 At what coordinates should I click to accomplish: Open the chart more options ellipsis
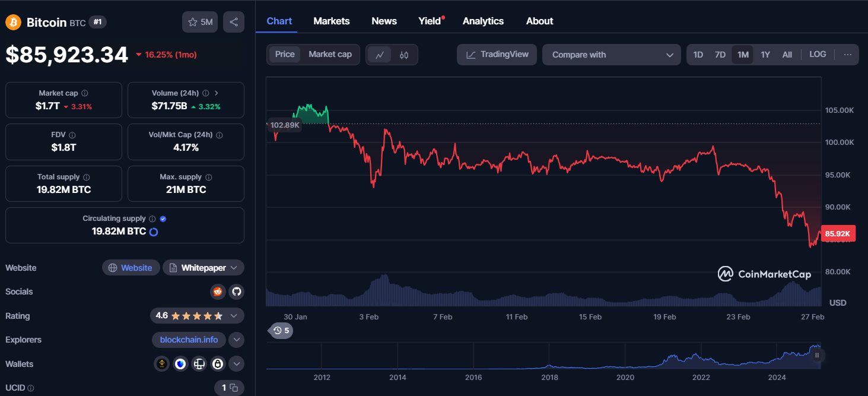pyautogui.click(x=847, y=55)
